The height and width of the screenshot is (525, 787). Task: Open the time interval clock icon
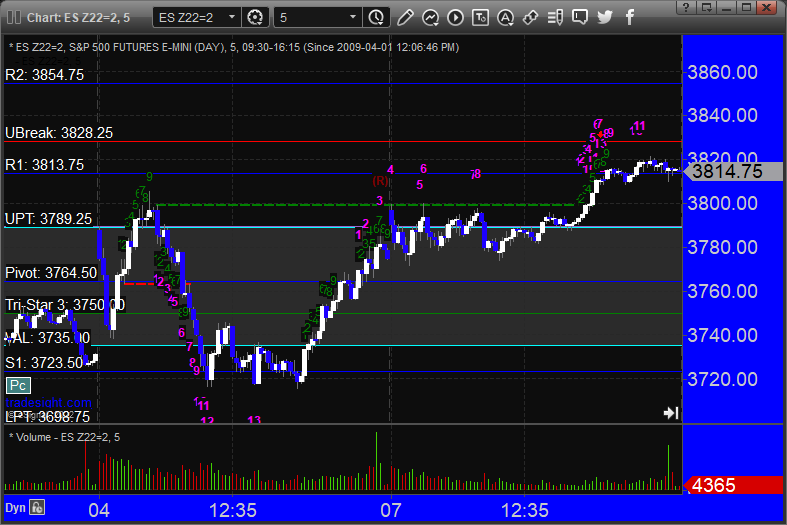tap(376, 18)
